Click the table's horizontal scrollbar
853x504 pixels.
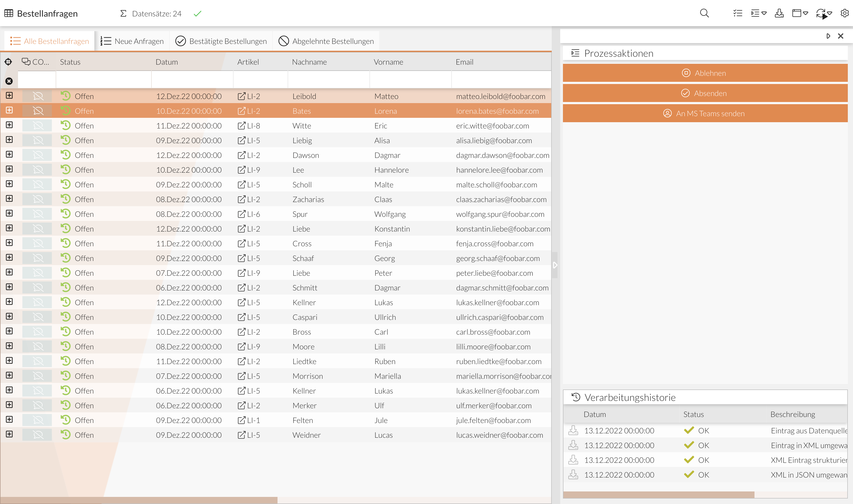pos(139,500)
